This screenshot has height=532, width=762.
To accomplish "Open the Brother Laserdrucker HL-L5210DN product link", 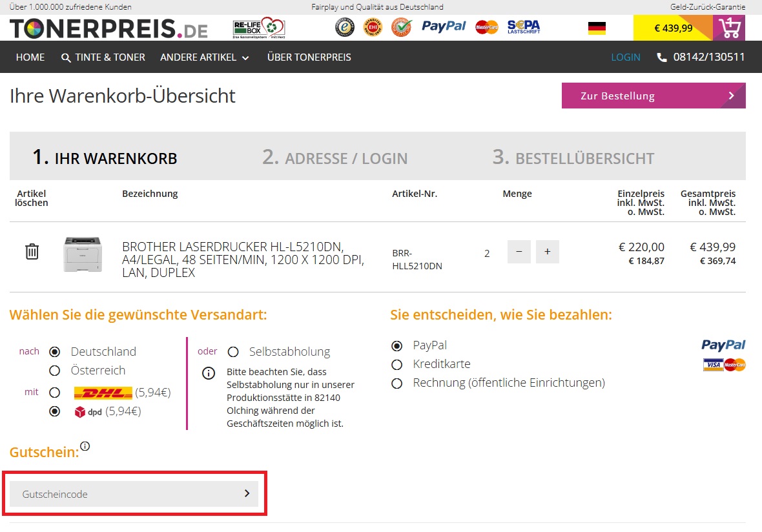I will [243, 260].
